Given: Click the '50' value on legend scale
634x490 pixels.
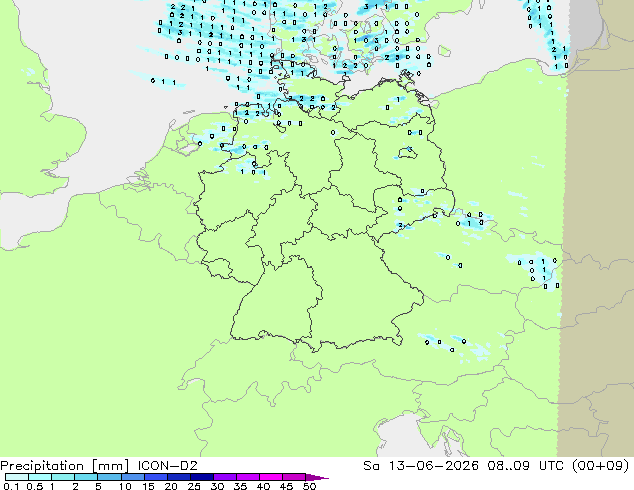Looking at the screenshot, I should tap(309, 486).
